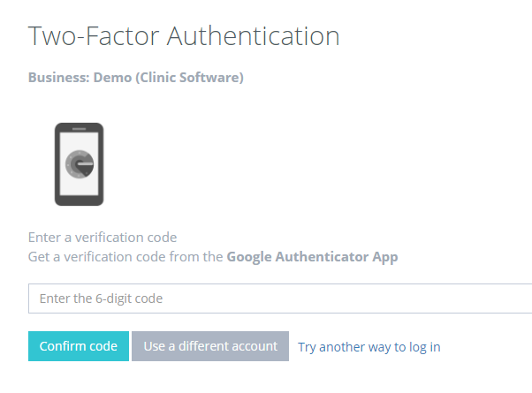Click "Get a verification code from the" text

[x=125, y=257]
